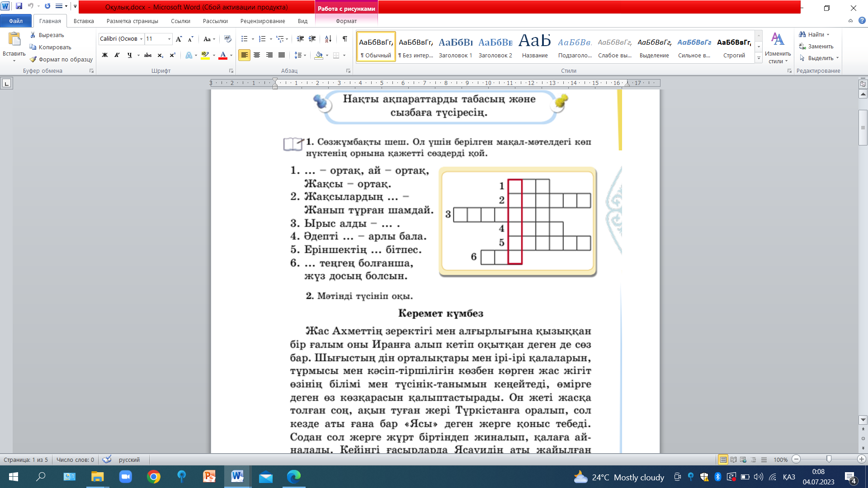Enable center text alignment
This screenshot has width=868, height=488.
point(257,55)
